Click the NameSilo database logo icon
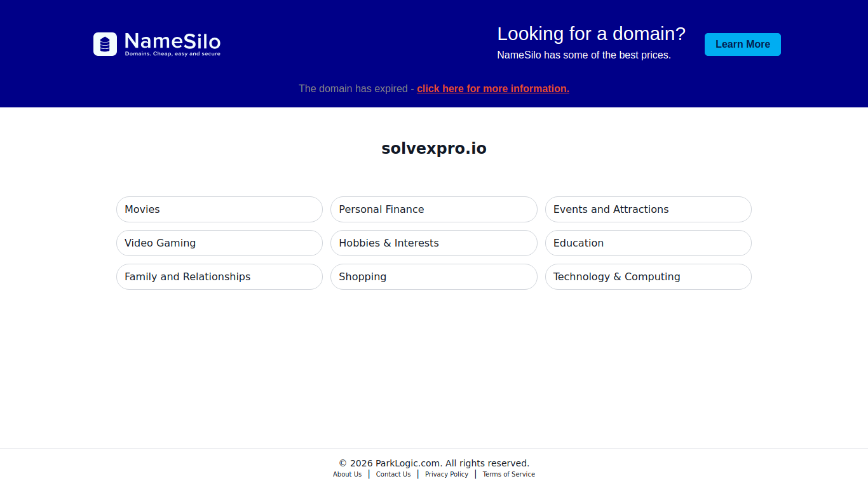The width and height of the screenshot is (868, 488). (105, 44)
